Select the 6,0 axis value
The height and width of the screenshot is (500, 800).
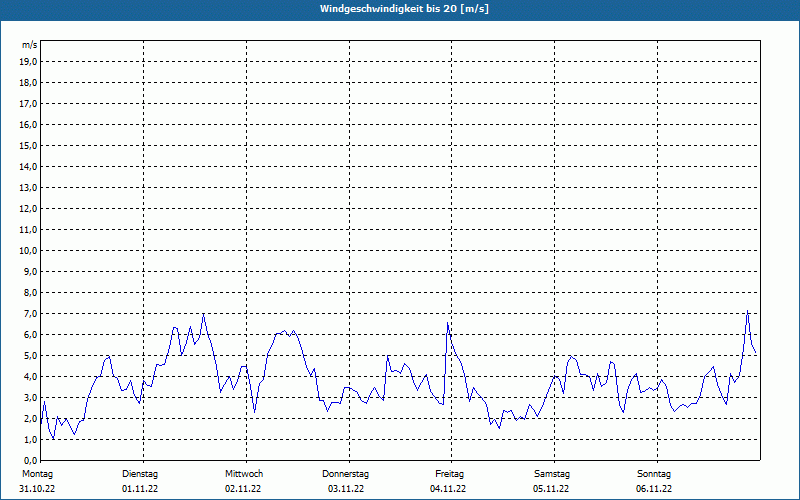pyautogui.click(x=31, y=334)
